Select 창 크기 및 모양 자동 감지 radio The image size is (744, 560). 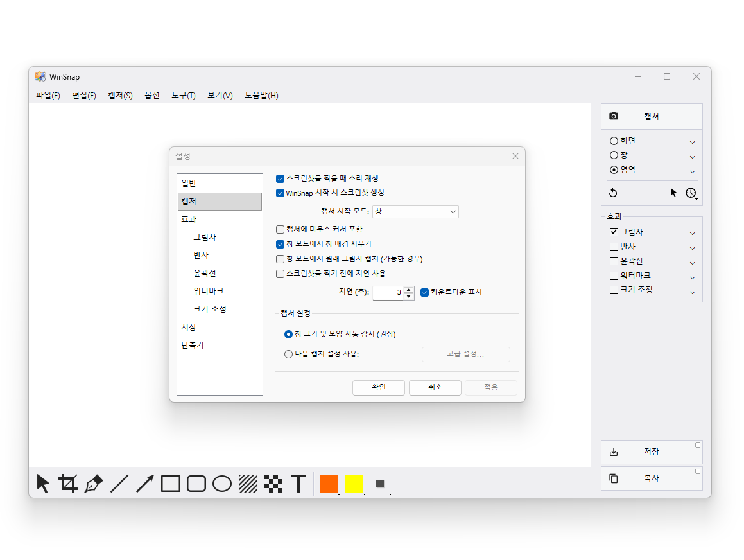288,334
